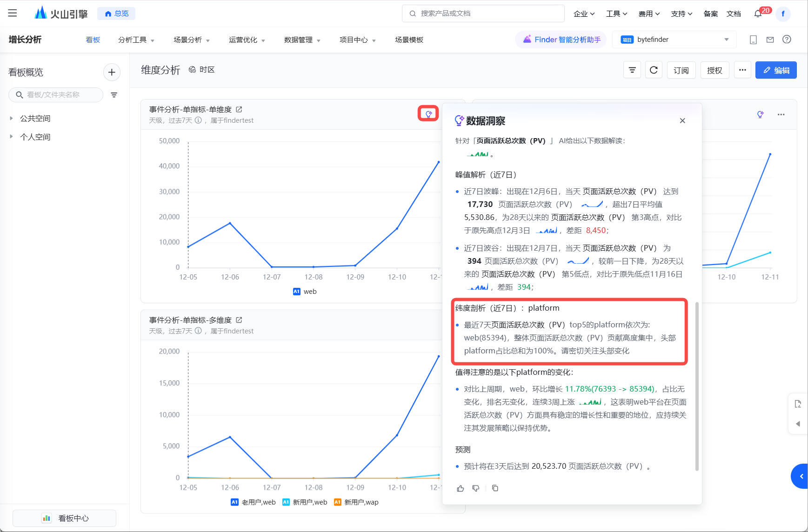This screenshot has width=808, height=532.
Task: Launch Finder 智能分析助手
Action: coord(561,40)
